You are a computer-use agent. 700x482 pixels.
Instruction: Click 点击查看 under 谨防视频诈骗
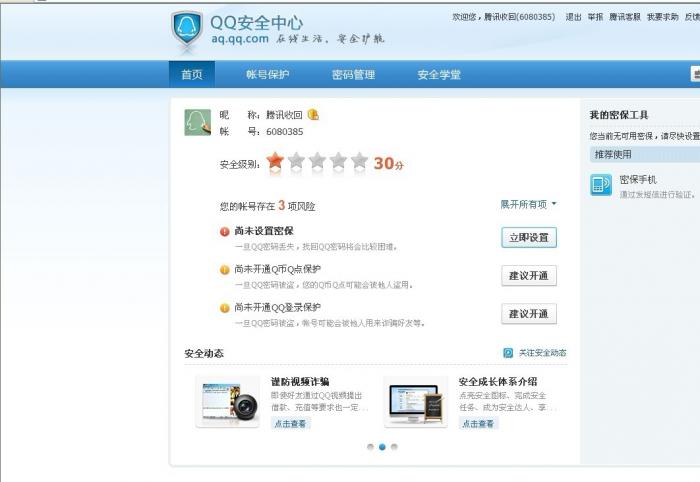[290, 424]
